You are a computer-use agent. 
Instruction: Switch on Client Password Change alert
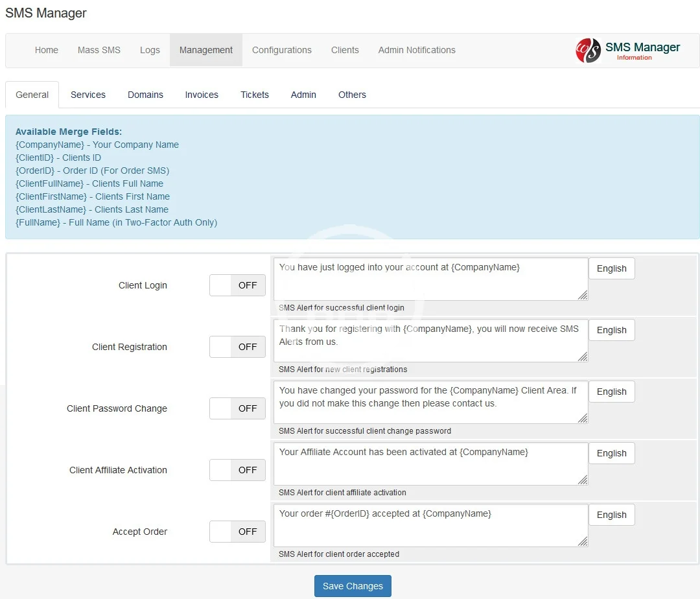tap(237, 408)
